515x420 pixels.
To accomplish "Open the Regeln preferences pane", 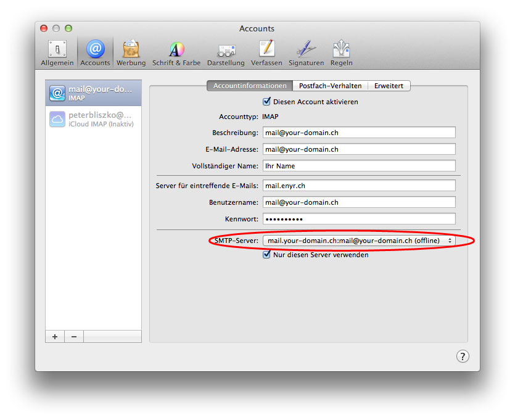I will tap(341, 53).
